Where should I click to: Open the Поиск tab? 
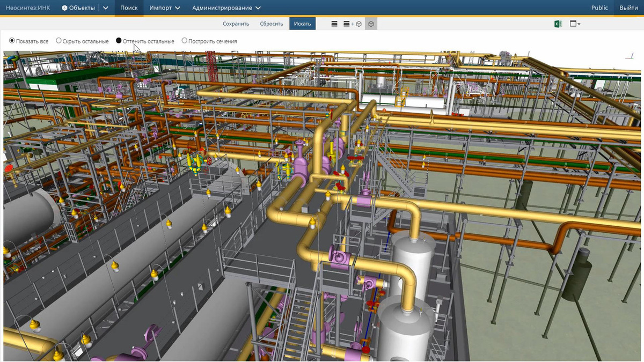[x=129, y=8]
